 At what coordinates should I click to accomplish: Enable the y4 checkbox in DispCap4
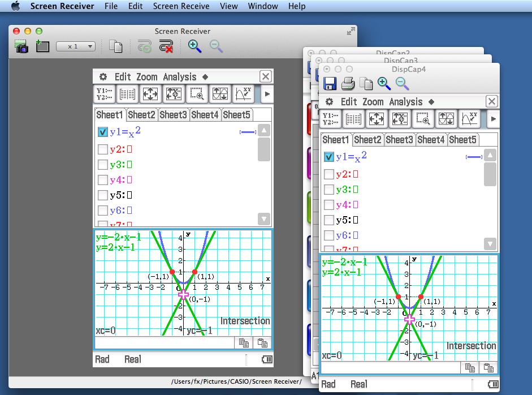pyautogui.click(x=329, y=205)
